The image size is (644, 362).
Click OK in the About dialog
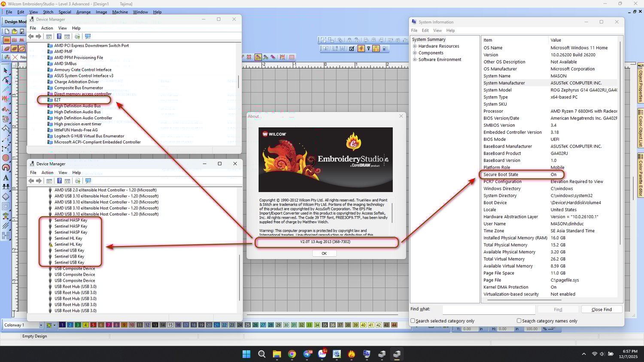click(x=324, y=253)
